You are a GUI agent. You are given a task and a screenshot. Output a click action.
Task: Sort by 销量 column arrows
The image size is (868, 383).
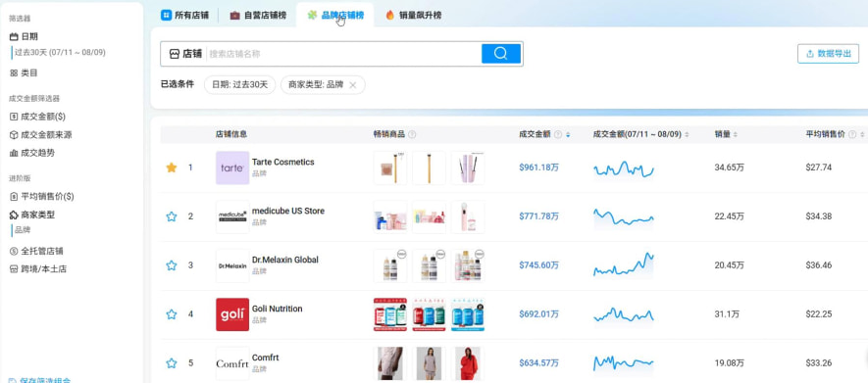(x=736, y=134)
